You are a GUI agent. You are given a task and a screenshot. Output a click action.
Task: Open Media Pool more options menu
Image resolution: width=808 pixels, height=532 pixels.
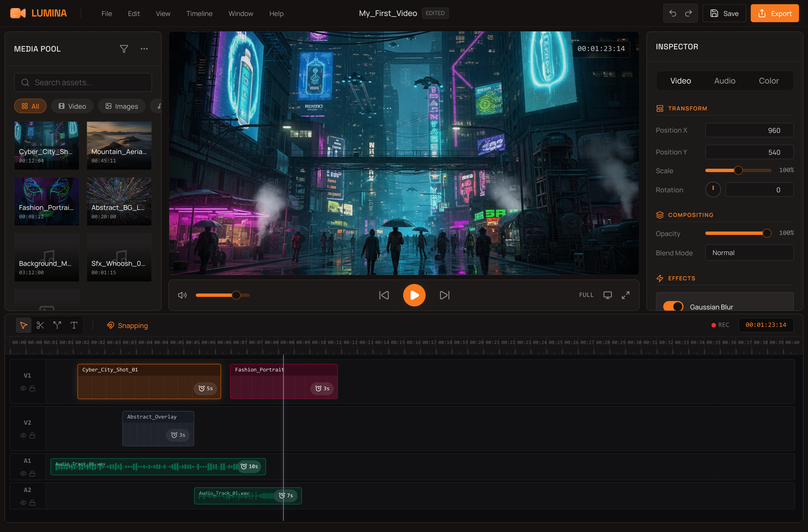[x=144, y=49]
